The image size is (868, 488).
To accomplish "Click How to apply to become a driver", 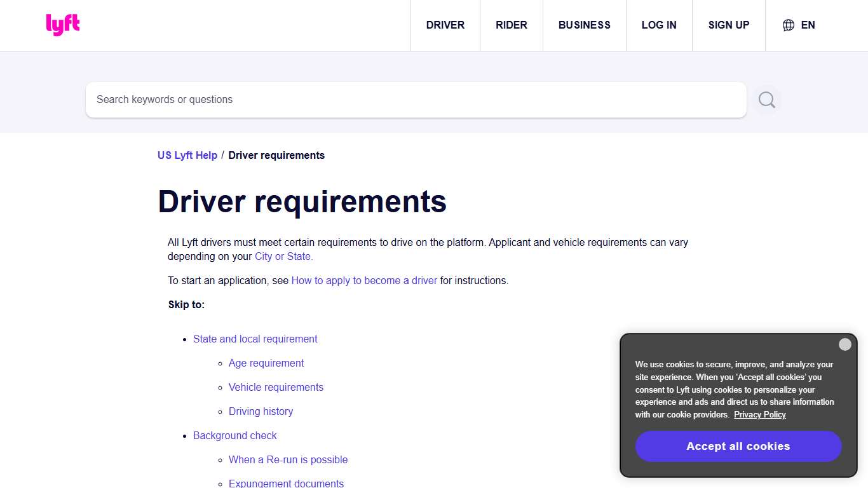I will pyautogui.click(x=364, y=280).
